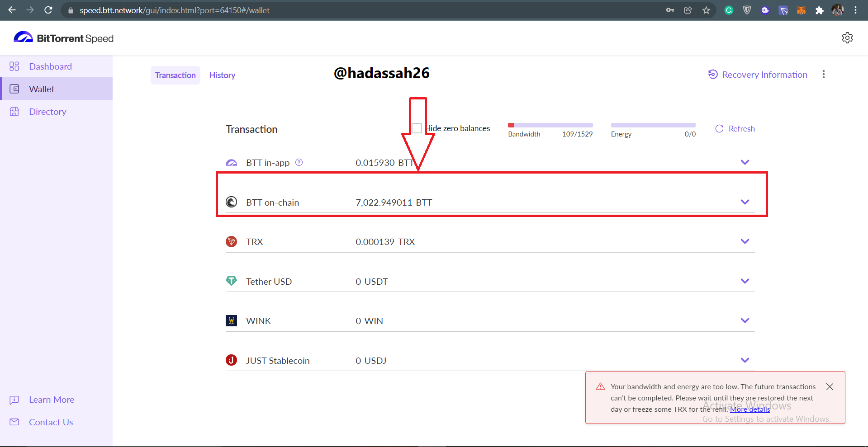The width and height of the screenshot is (868, 447).
Task: Click the share page icon in address bar
Action: point(688,10)
